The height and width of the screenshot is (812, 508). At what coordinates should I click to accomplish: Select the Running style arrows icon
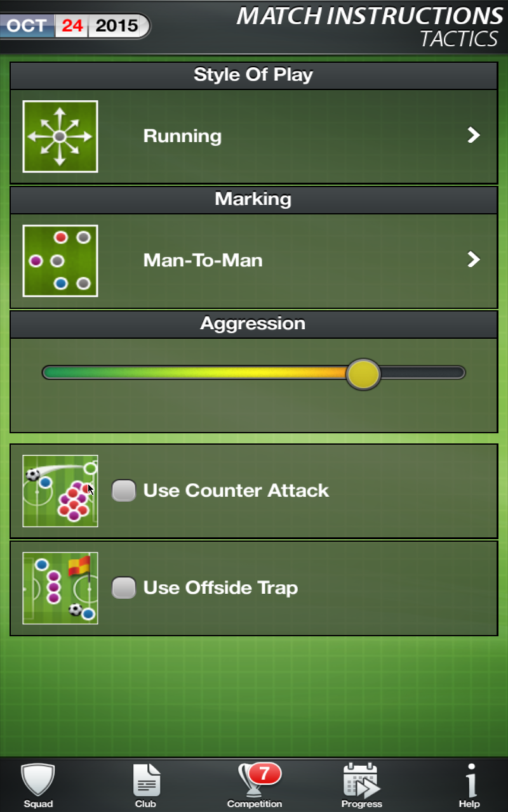tap(60, 136)
